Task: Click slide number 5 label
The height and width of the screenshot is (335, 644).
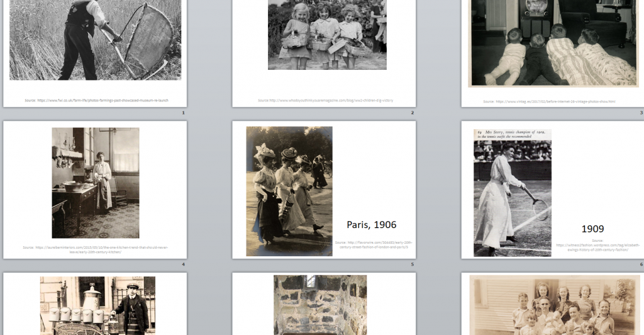Action: (x=413, y=264)
